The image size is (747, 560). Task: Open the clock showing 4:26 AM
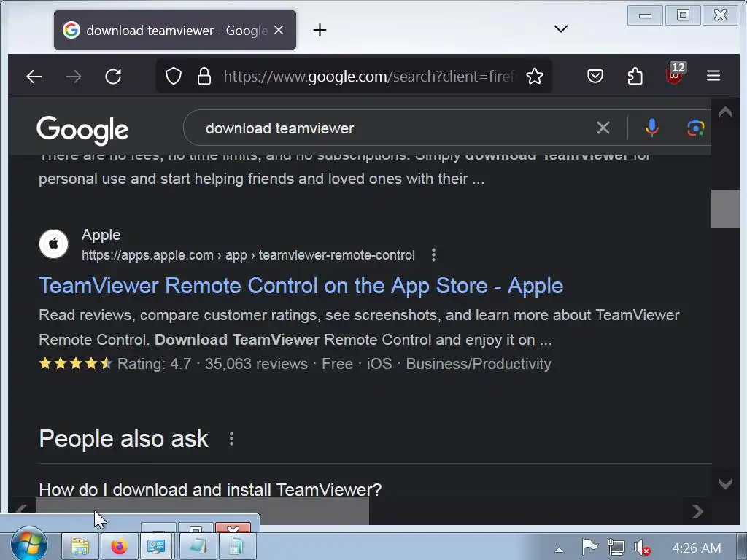[x=697, y=548]
